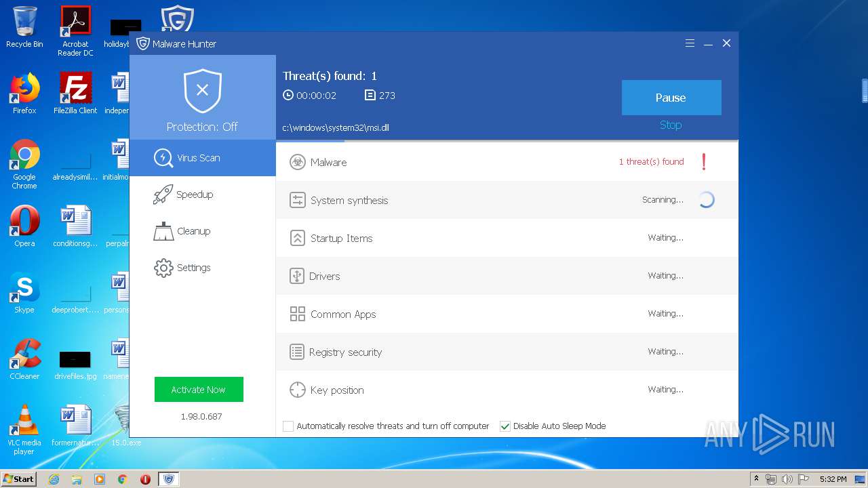This screenshot has height=488, width=868.
Task: Enable automatically resolve threats checkbox
Action: click(x=288, y=426)
